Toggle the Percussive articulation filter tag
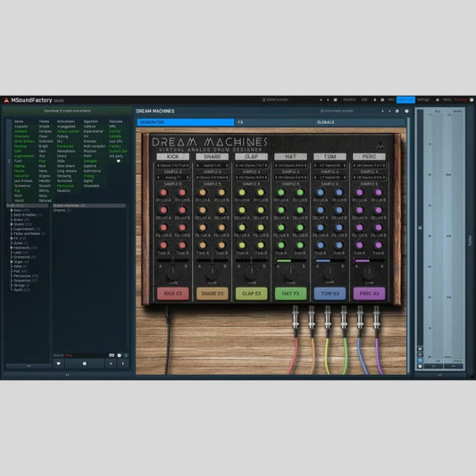 coord(65,186)
